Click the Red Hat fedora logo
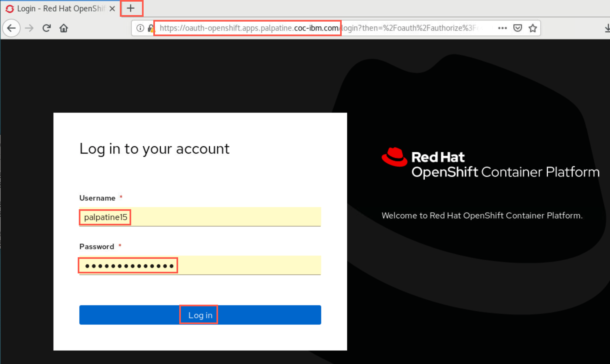 tap(394, 157)
